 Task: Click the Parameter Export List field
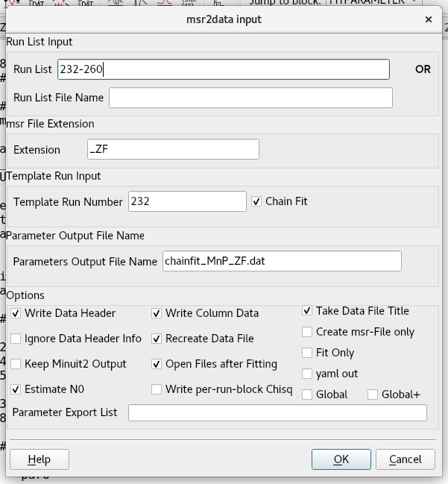(277, 412)
